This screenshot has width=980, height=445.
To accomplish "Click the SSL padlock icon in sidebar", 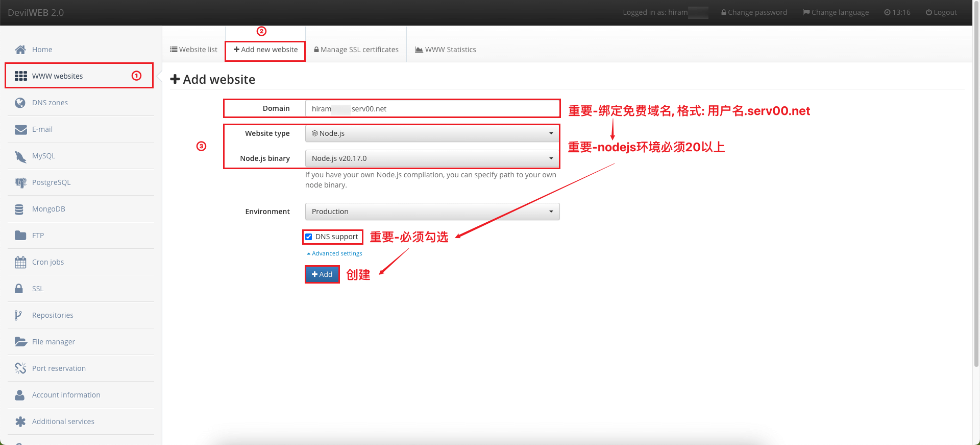I will pos(19,289).
